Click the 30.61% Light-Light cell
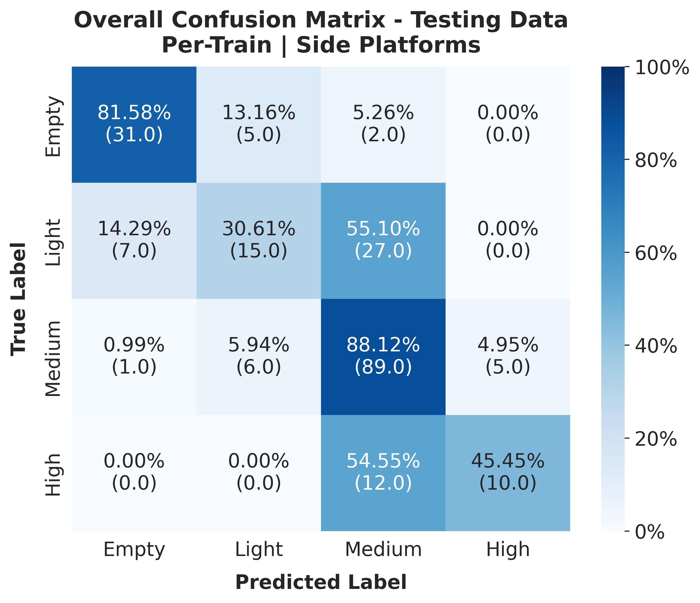Image resolution: width=700 pixels, height=603 pixels. coord(258,240)
